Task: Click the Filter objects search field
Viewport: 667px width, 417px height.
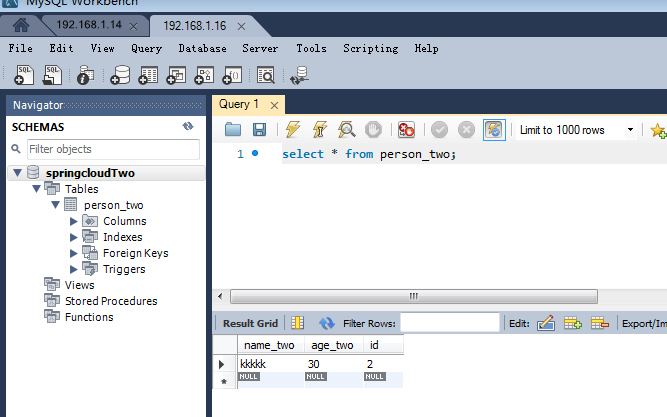Action: tap(113, 149)
